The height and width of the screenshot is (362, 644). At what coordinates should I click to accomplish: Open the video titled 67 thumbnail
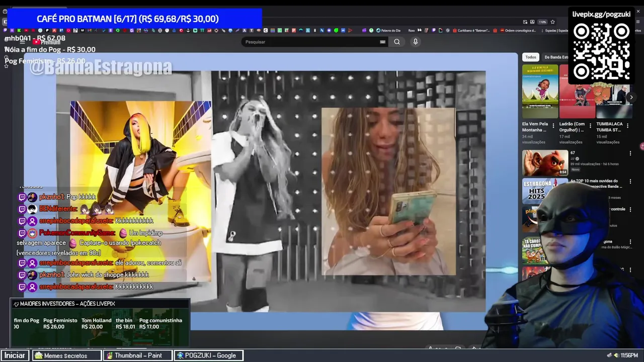click(x=545, y=163)
